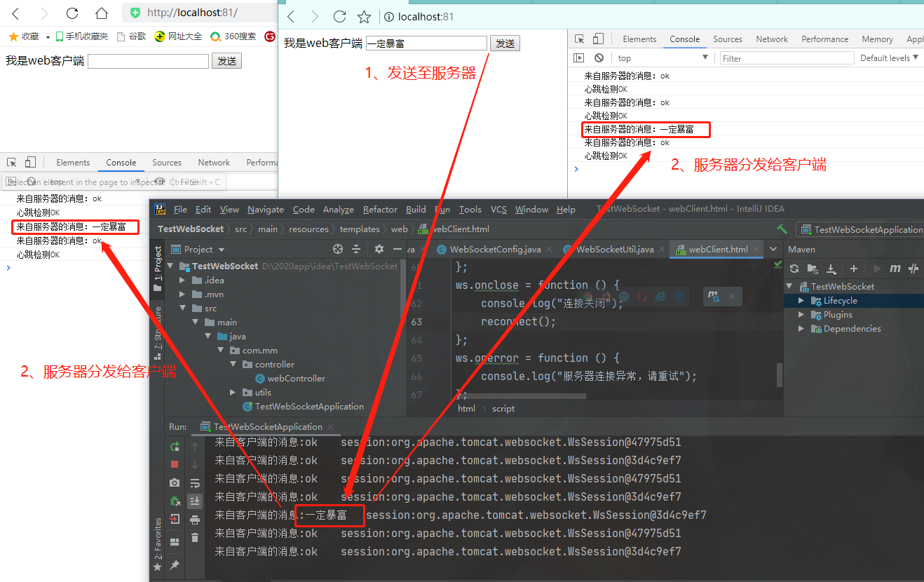Click soft-wrap icon in Run console
Image resolution: width=924 pixels, height=582 pixels.
coord(195,483)
